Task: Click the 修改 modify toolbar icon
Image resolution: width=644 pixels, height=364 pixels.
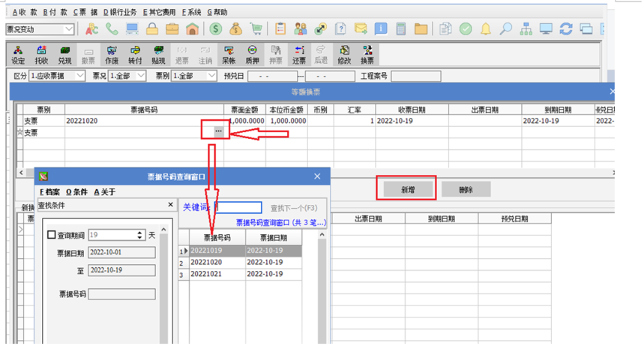Action: click(x=344, y=55)
